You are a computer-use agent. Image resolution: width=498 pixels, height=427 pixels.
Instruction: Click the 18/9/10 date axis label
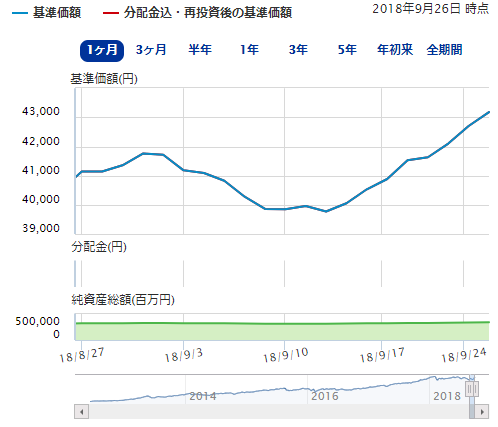pyautogui.click(x=286, y=356)
